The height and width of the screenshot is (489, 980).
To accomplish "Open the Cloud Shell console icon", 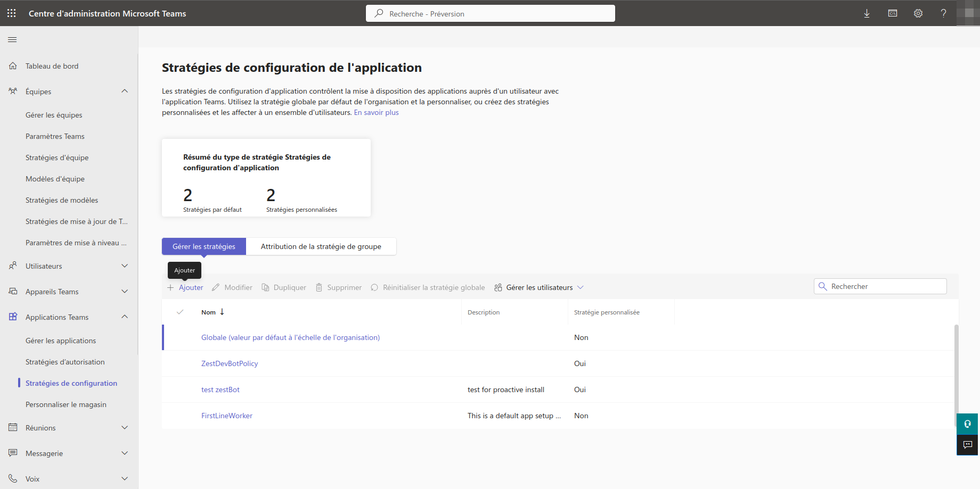I will [x=893, y=13].
